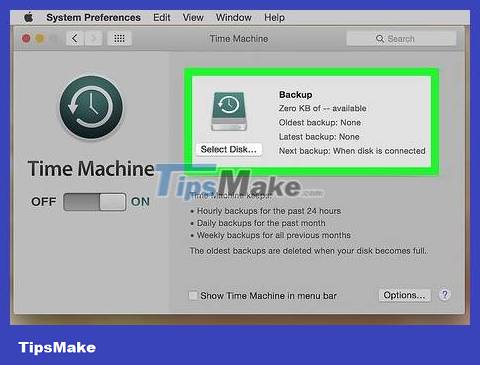Open the Apple menu
The height and width of the screenshot is (365, 480).
(29, 17)
